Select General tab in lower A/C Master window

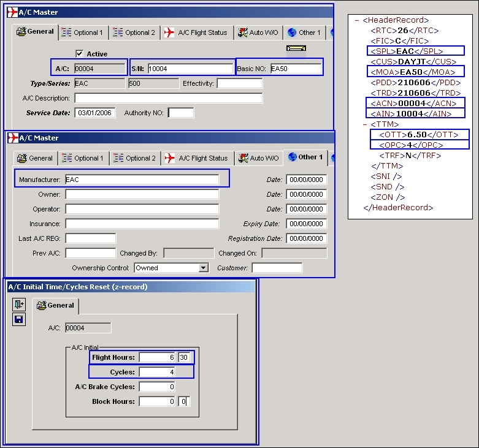[x=36, y=158]
